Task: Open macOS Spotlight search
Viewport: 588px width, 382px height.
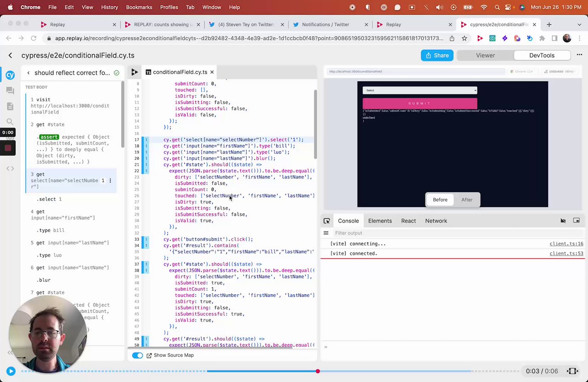Action: [497, 7]
